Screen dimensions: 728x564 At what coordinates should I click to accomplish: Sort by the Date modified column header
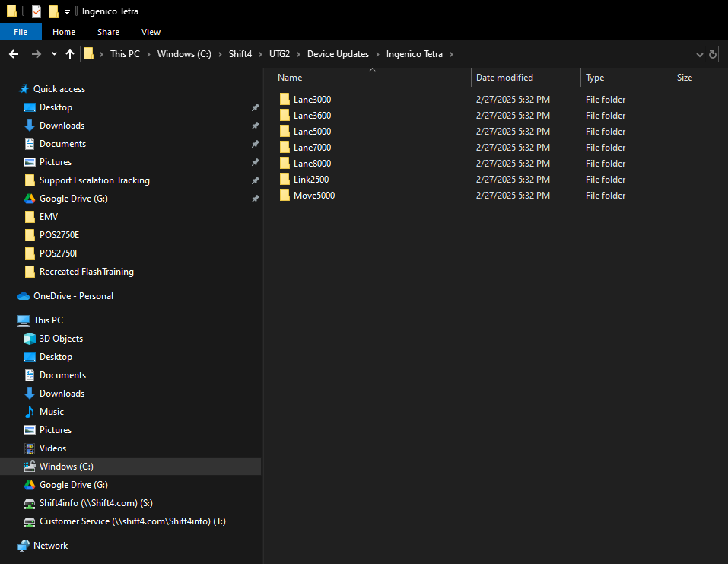pyautogui.click(x=504, y=78)
